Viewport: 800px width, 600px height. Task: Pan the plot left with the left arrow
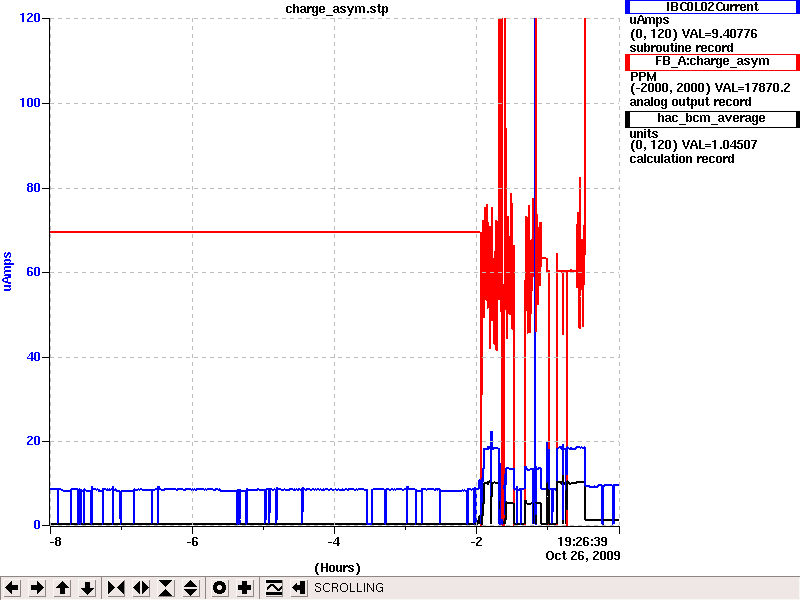[x=12, y=588]
